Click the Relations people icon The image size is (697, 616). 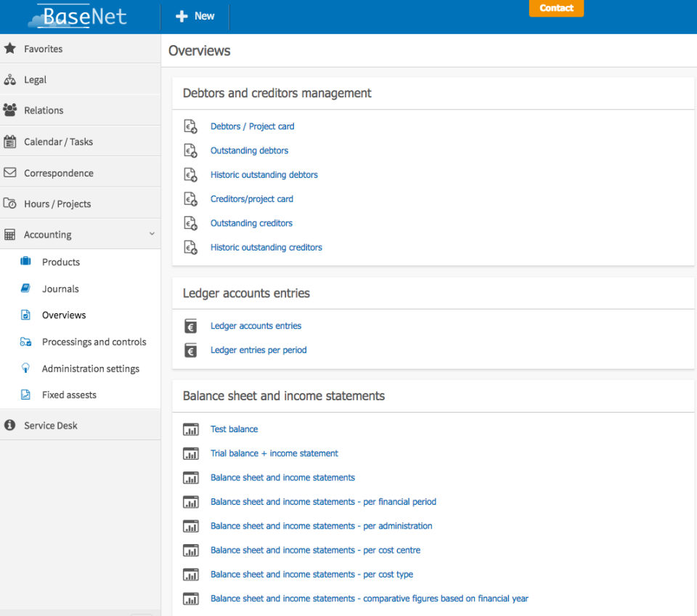pos(10,110)
